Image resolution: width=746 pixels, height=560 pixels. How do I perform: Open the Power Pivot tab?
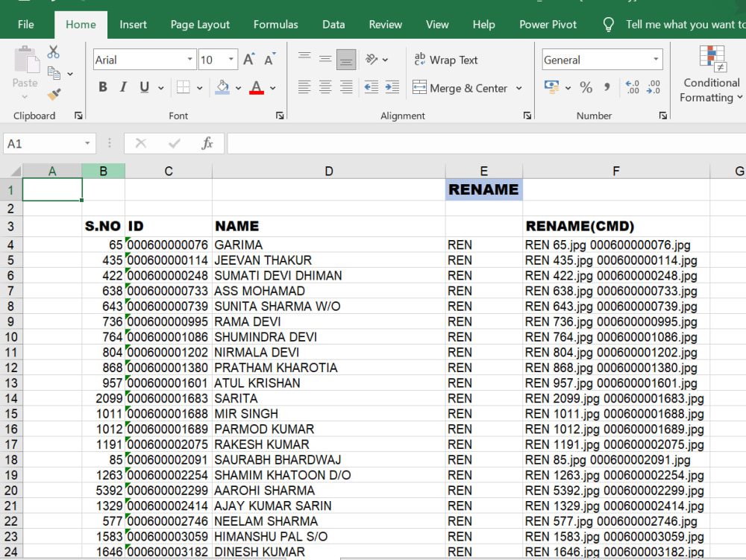tap(548, 25)
